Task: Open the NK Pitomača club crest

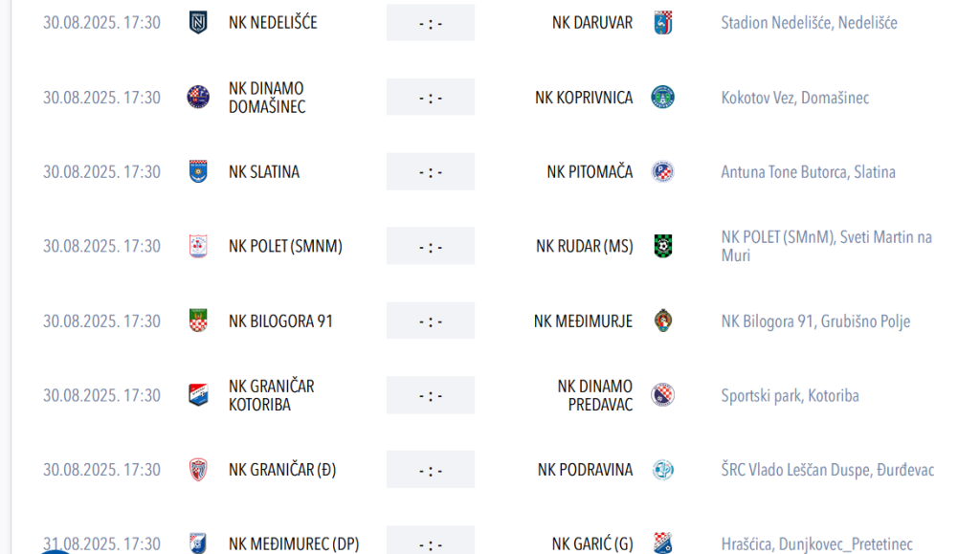Action: 663,172
